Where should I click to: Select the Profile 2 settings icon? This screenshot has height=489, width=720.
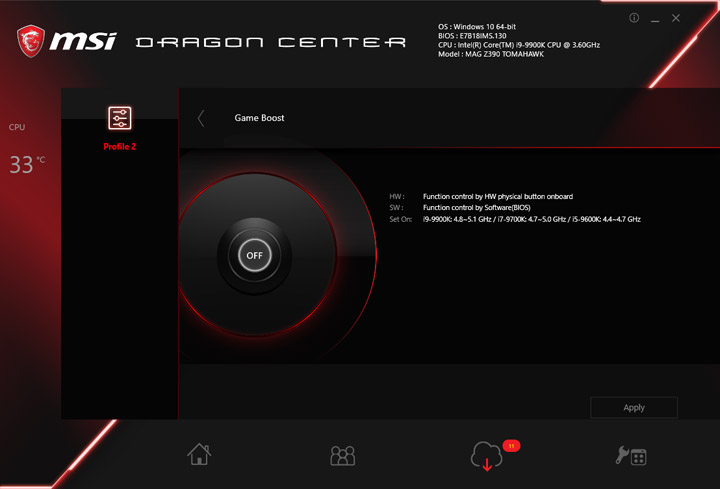(119, 118)
